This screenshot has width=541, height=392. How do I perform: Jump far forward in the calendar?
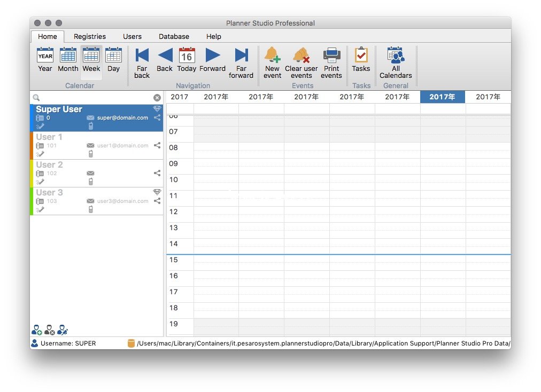click(241, 62)
